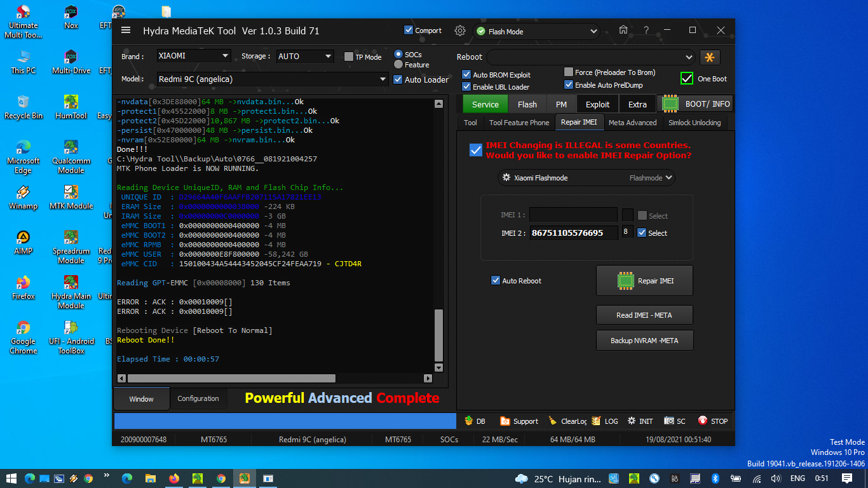
Task: Open File Explorer from the taskbar
Action: pyautogui.click(x=151, y=478)
